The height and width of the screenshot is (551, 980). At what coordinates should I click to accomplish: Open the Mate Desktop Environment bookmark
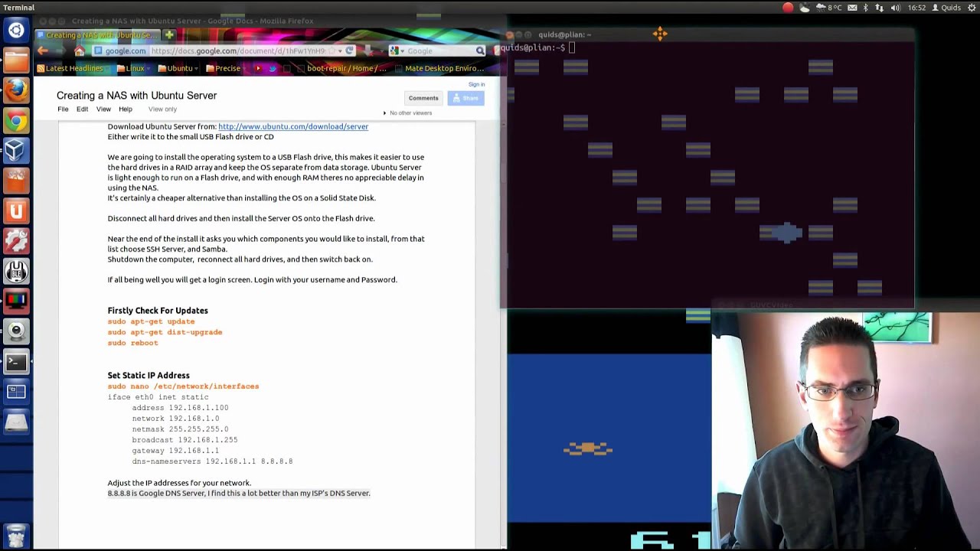pos(439,68)
